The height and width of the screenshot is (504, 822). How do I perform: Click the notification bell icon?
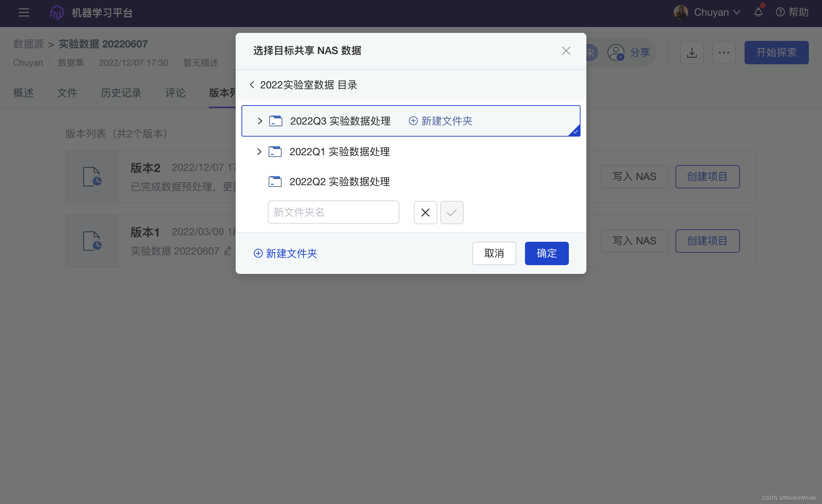point(758,12)
